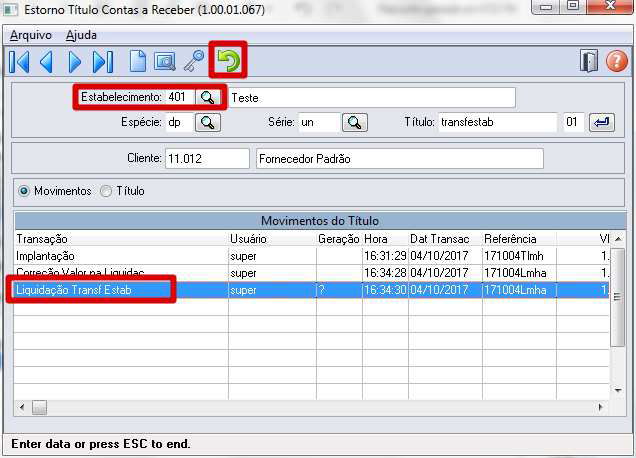Click the Usuário column header

(x=273, y=239)
